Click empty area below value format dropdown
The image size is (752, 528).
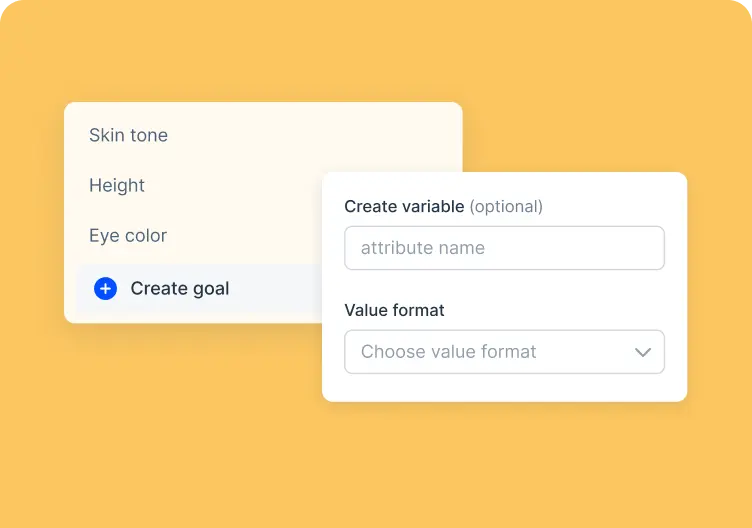505,387
